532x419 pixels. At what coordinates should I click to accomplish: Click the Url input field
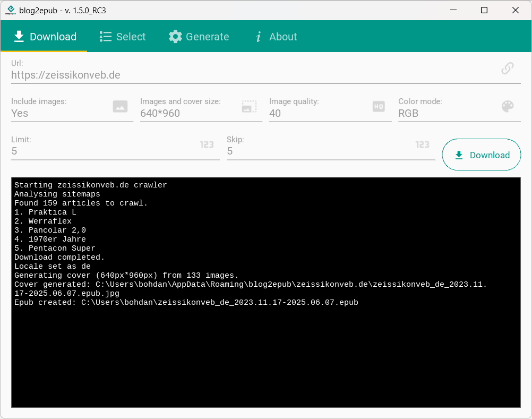tap(250, 75)
